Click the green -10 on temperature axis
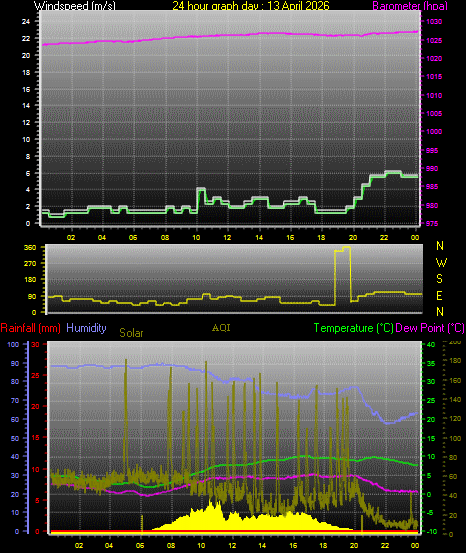The image size is (466, 553). 432,532
